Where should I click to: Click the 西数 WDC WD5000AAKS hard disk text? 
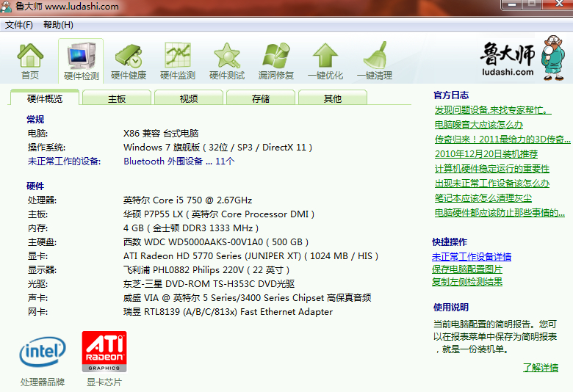click(215, 242)
